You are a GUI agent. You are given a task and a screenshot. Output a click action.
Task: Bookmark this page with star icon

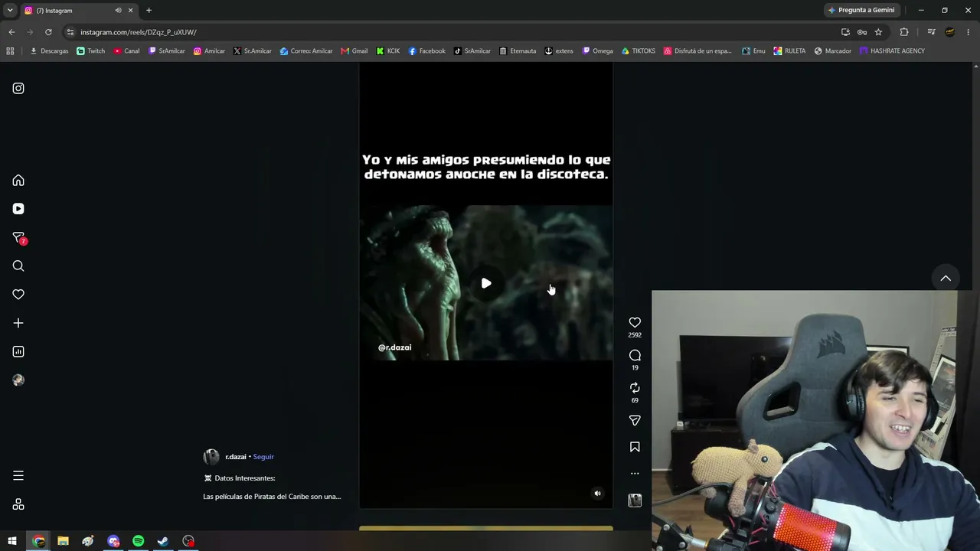[878, 32]
